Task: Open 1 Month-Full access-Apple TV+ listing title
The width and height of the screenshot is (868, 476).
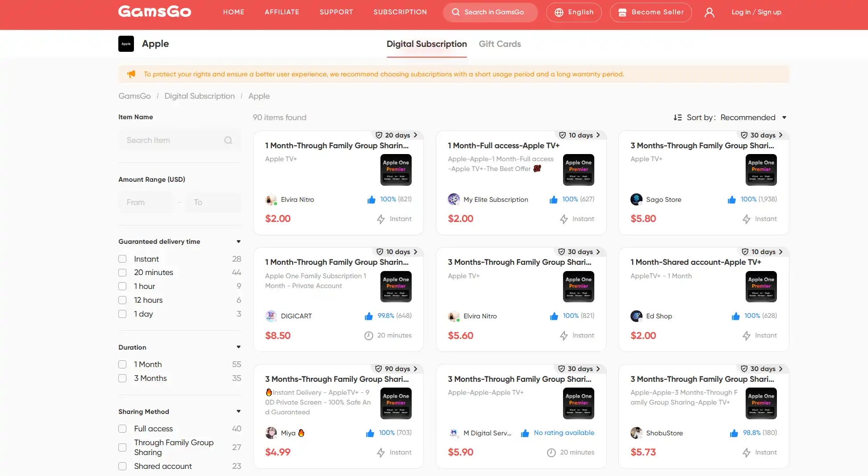Action: tap(504, 146)
